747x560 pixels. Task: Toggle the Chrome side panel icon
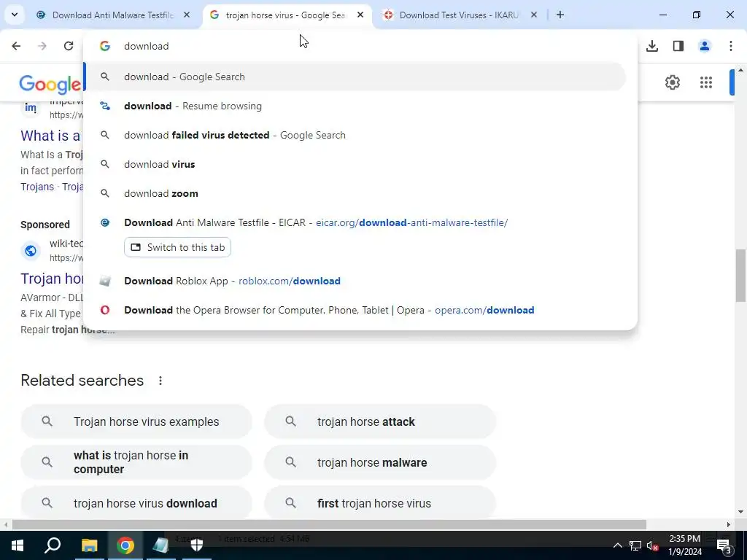pyautogui.click(x=678, y=46)
